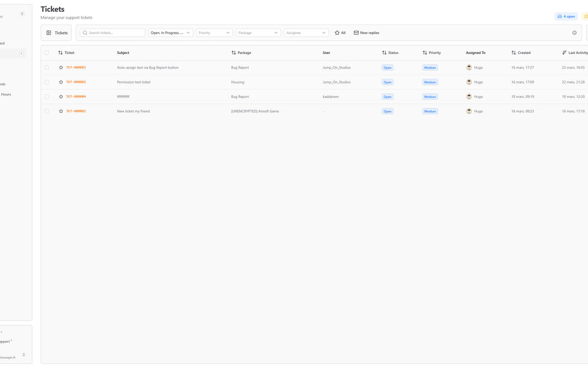Click 'Permission test ticket' subject
The height and width of the screenshot is (368, 588).
coord(134,82)
